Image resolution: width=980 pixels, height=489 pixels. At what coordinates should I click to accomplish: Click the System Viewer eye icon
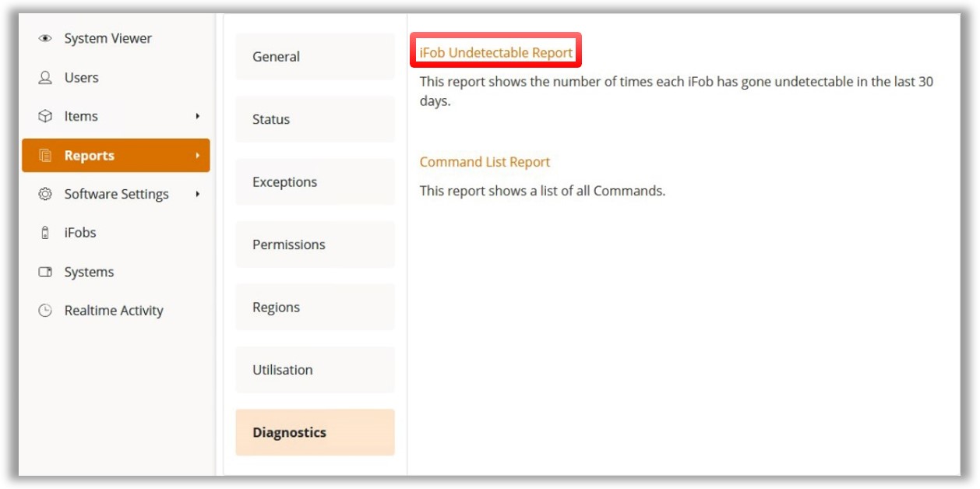pyautogui.click(x=45, y=39)
